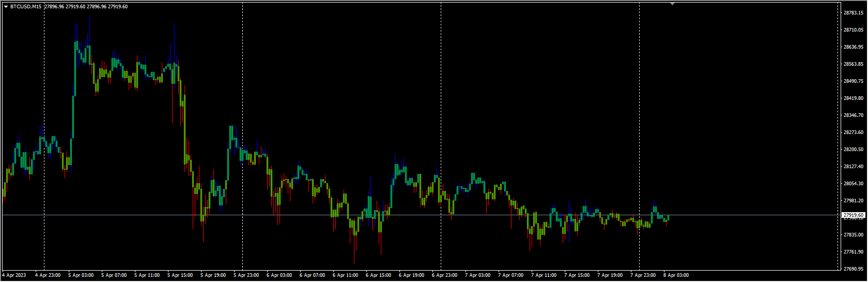Screen dimensions: 868x282
Task: Click the 5 Apr 19:00 time label
Action: click(213, 275)
